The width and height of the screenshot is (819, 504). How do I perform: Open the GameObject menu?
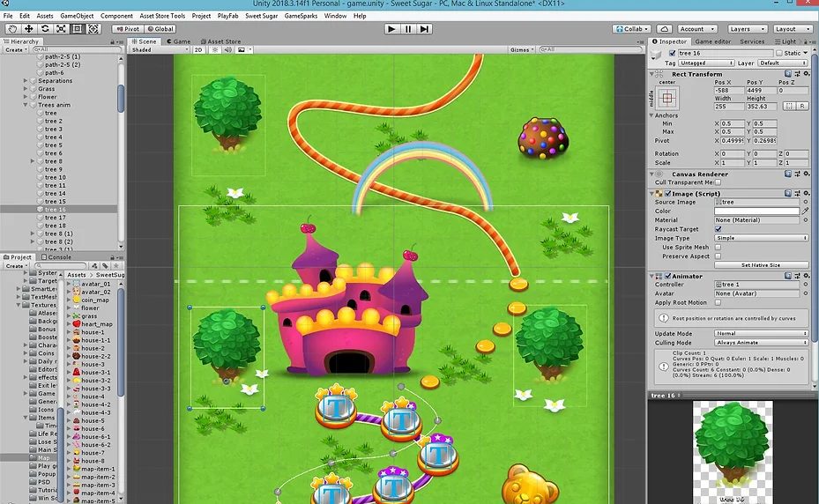tap(77, 16)
